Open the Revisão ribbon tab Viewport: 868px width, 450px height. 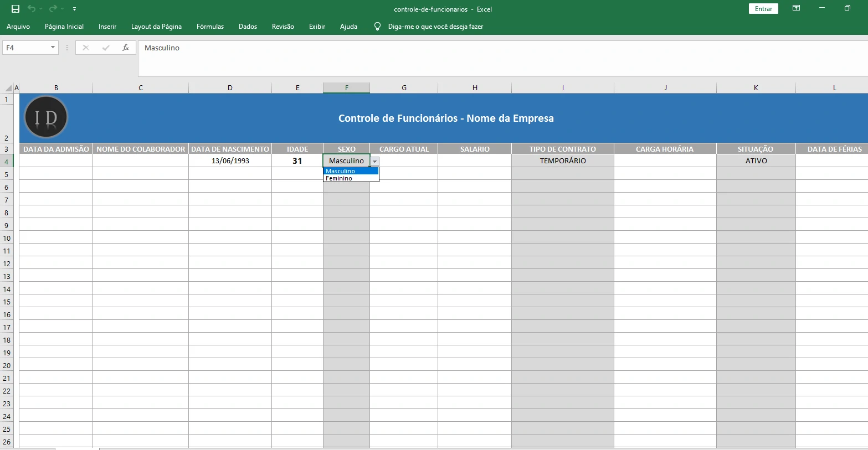click(x=283, y=26)
